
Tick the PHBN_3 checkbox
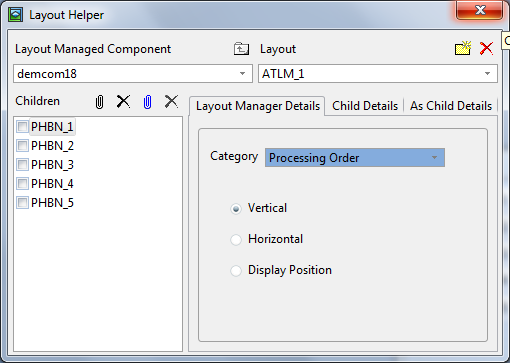22,165
